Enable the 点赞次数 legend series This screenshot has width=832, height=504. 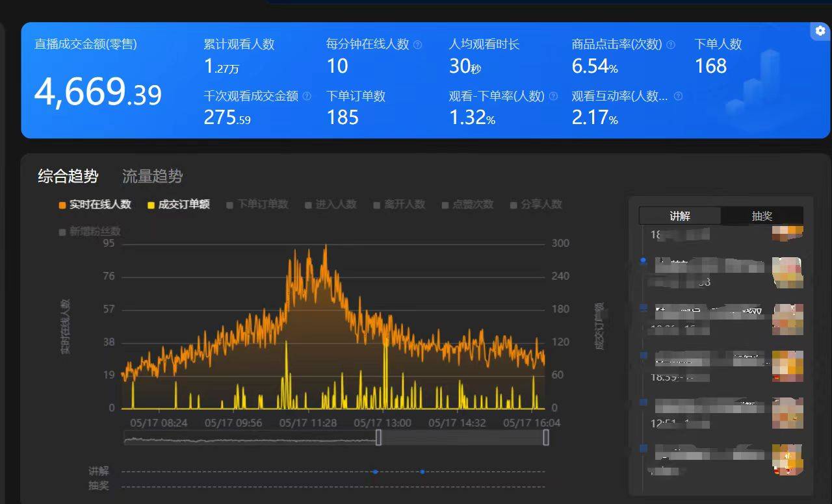[x=467, y=205]
